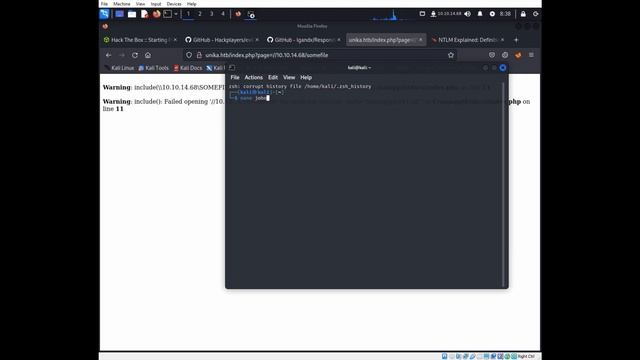The image size is (640, 360).
Task: Go to the Firefox home page
Action: pos(148,55)
